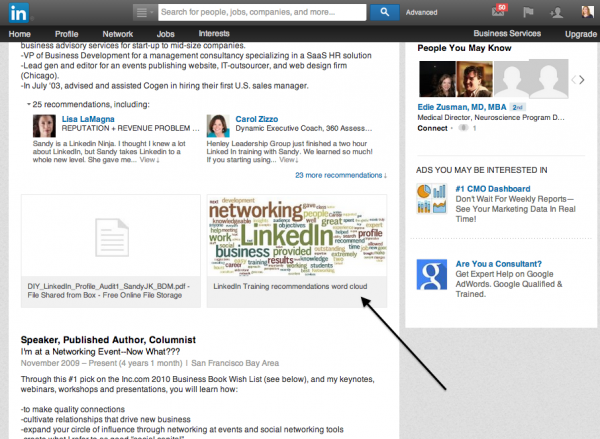This screenshot has height=439, width=600.
Task: Open Advanced search
Action: (421, 13)
